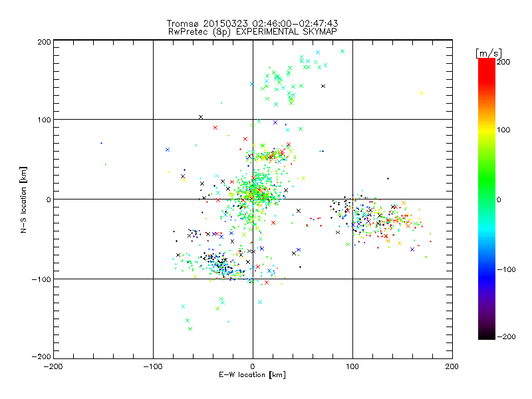Click the 0 tick label on the N-S axis
532x399 pixels.
coord(49,199)
